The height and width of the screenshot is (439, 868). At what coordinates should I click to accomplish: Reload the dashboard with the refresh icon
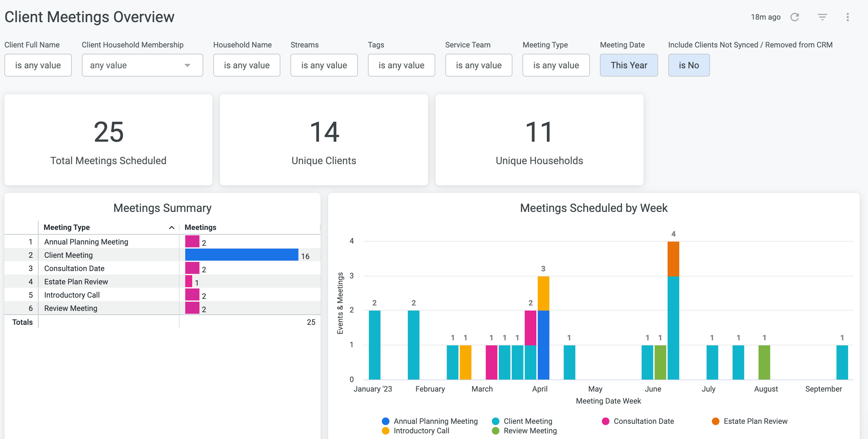click(795, 17)
